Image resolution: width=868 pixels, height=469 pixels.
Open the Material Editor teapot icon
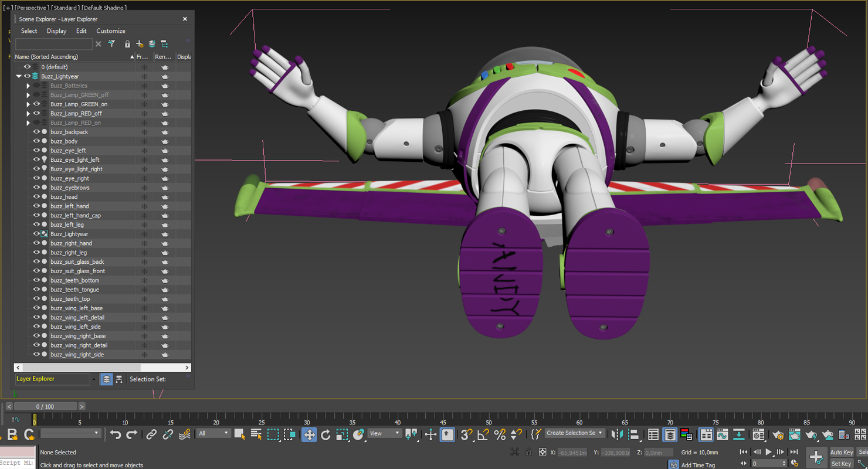[759, 435]
